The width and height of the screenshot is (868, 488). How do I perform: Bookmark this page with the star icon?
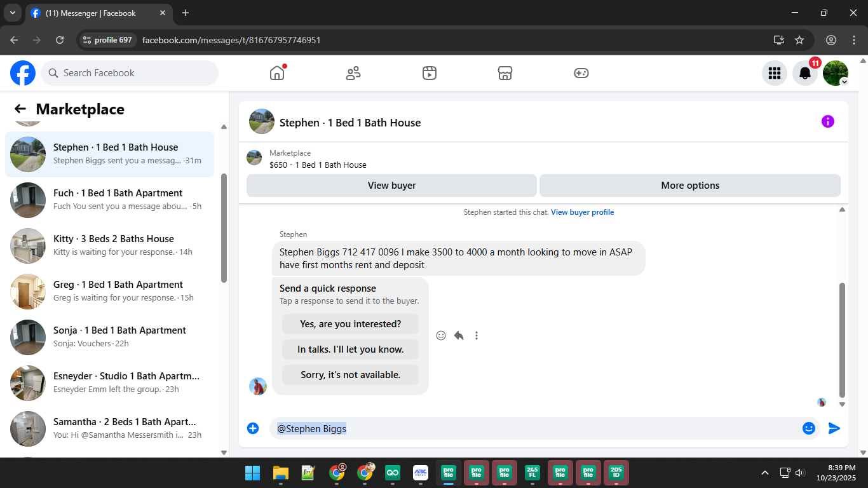tap(799, 40)
